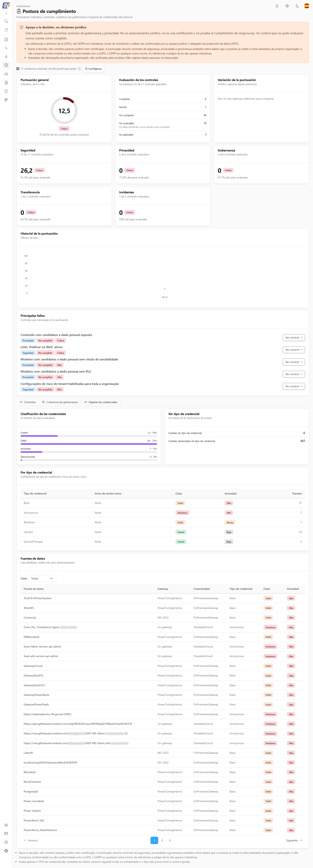Open search from the sidebar magnifier
This screenshot has height=868, width=313.
pos(6,21)
